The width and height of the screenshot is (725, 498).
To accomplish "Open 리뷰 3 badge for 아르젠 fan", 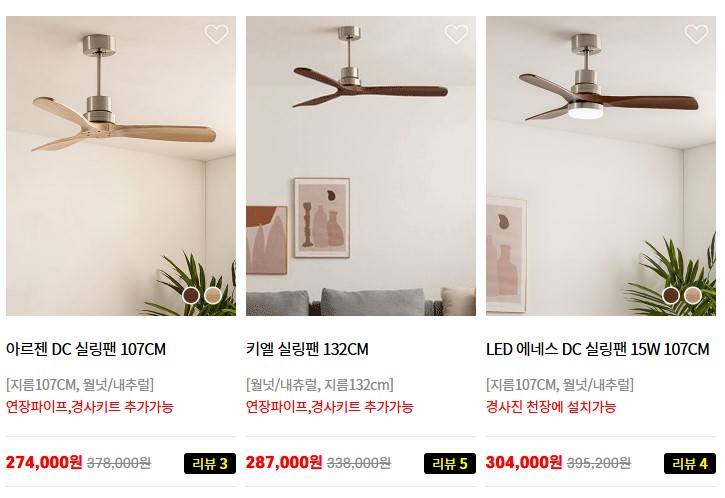I will click(210, 463).
